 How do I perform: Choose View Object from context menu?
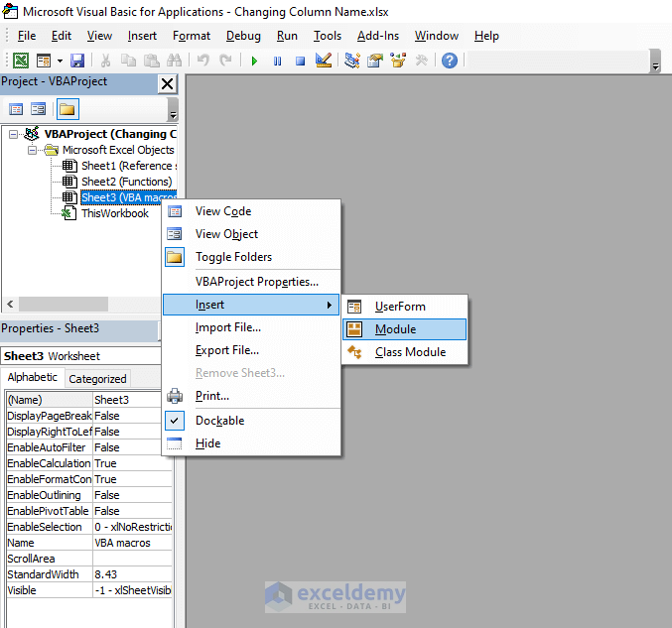tap(251, 234)
